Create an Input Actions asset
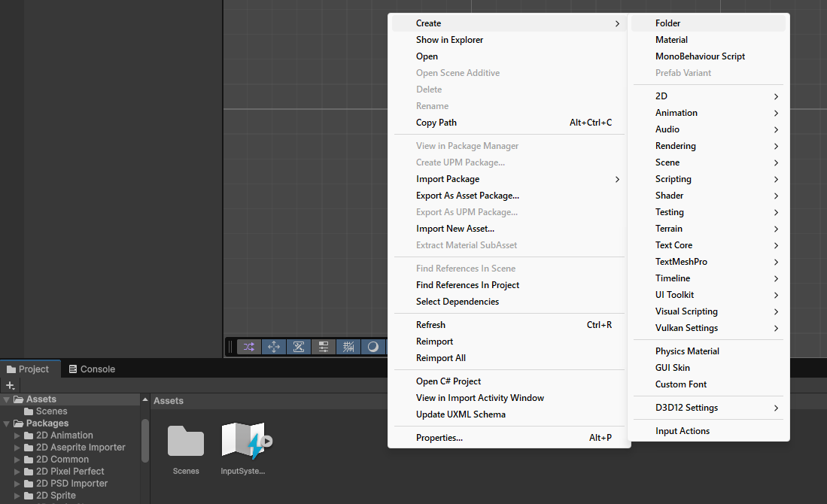This screenshot has width=827, height=504. coord(708,431)
